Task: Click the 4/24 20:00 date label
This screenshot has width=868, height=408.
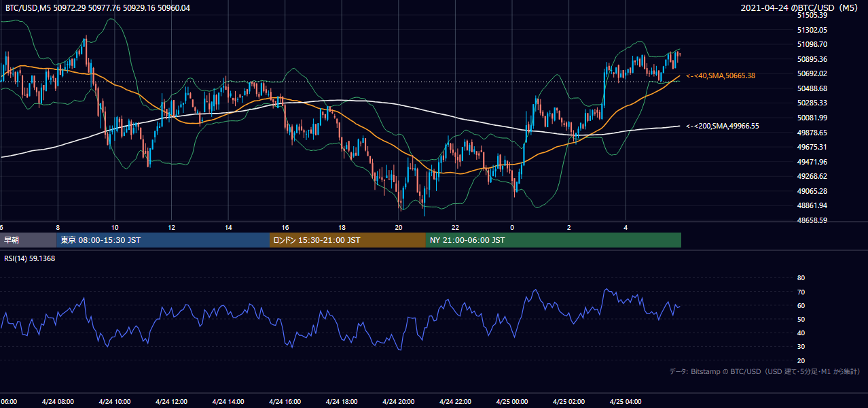Action: click(398, 401)
